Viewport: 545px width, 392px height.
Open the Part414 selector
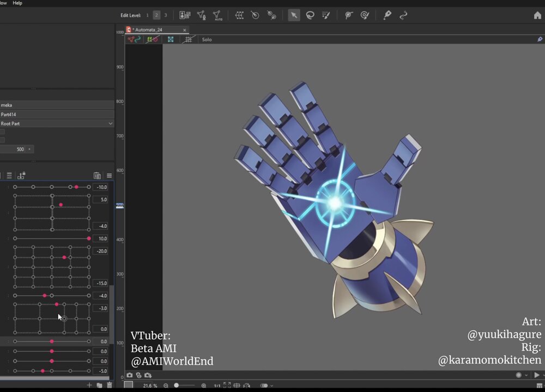point(57,114)
